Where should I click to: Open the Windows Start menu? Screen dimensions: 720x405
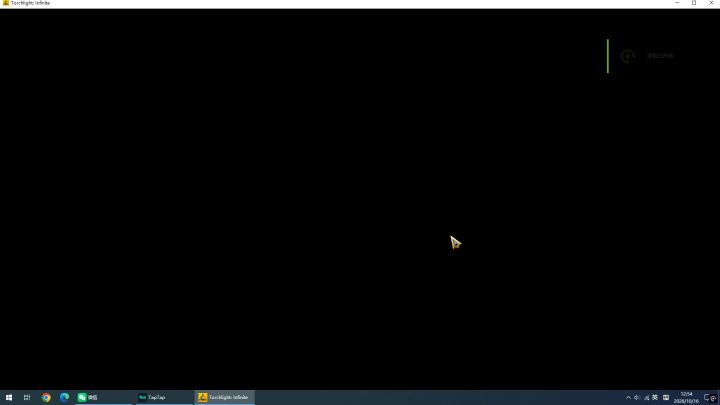(9, 397)
